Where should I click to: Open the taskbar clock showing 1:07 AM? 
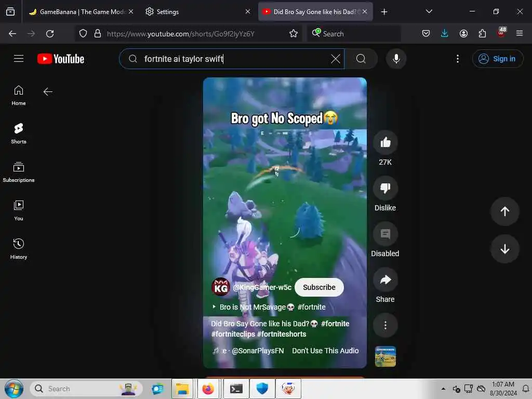coord(503,389)
